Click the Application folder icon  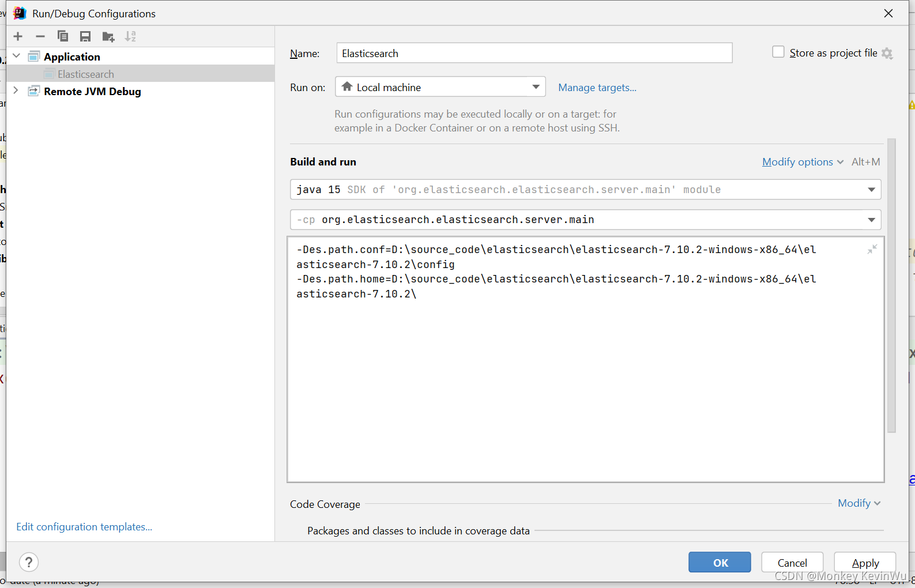tap(34, 56)
